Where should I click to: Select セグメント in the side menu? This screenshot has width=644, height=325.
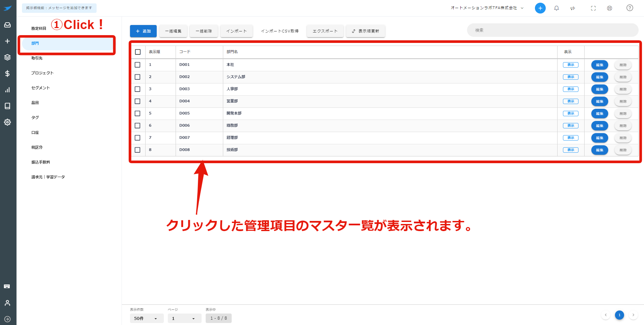click(41, 88)
